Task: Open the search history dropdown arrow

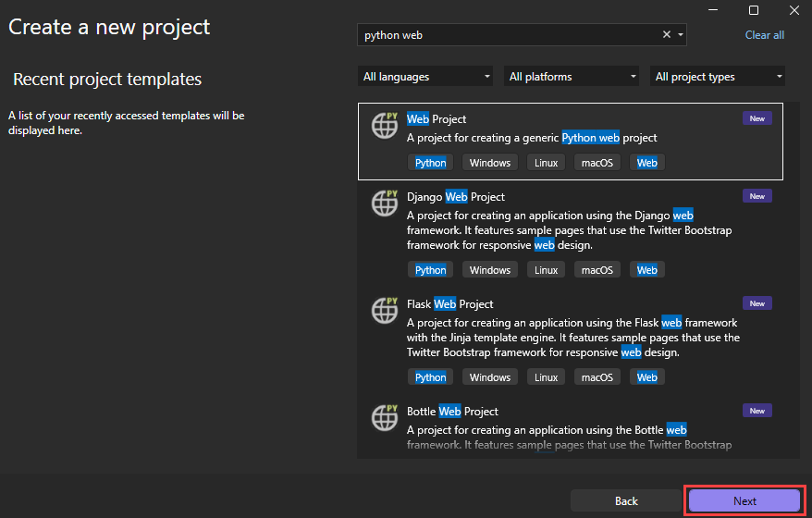Action: point(681,35)
